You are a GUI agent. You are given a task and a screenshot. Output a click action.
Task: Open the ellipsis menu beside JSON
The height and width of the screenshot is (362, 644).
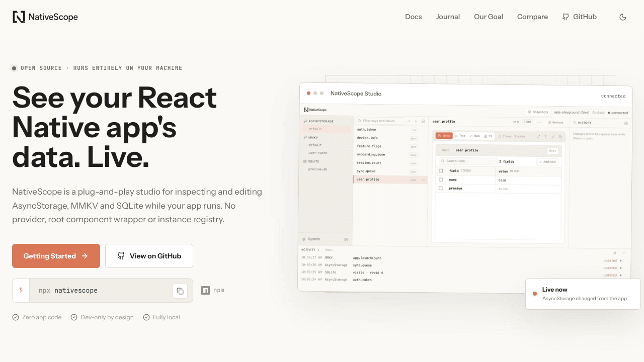[x=539, y=122]
